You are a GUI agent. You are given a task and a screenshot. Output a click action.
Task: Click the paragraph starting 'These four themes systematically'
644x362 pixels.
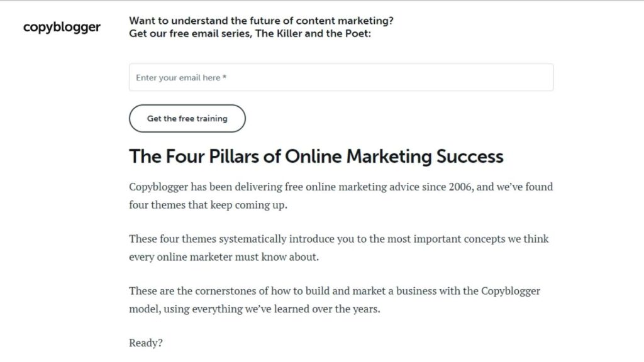(x=339, y=248)
